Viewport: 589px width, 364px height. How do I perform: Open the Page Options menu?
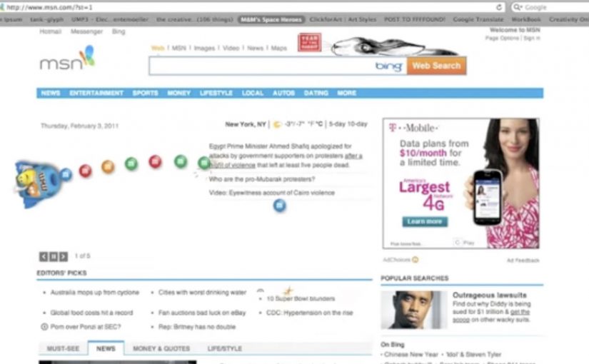pyautogui.click(x=502, y=39)
